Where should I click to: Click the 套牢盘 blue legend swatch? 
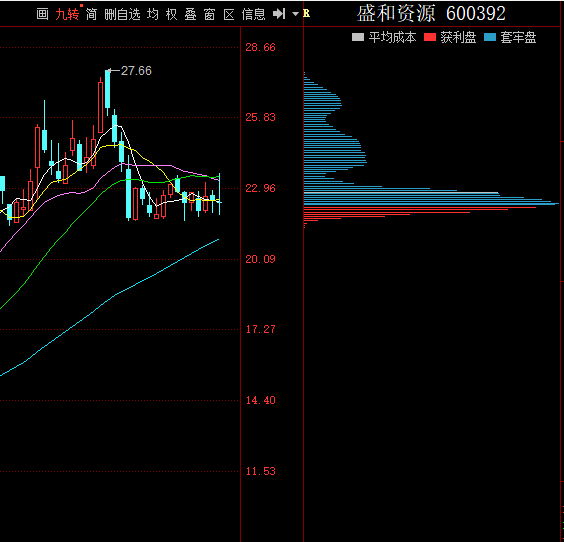490,37
